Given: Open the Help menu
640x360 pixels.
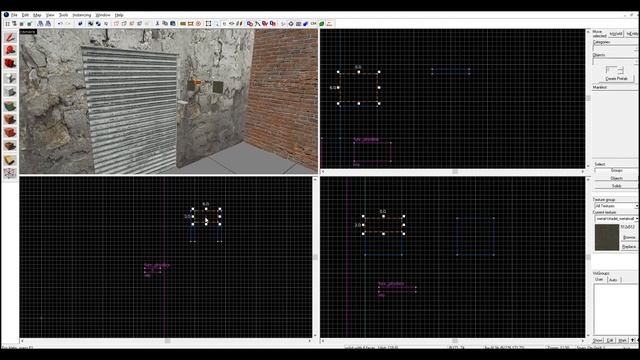Looking at the screenshot, I should click(119, 15).
